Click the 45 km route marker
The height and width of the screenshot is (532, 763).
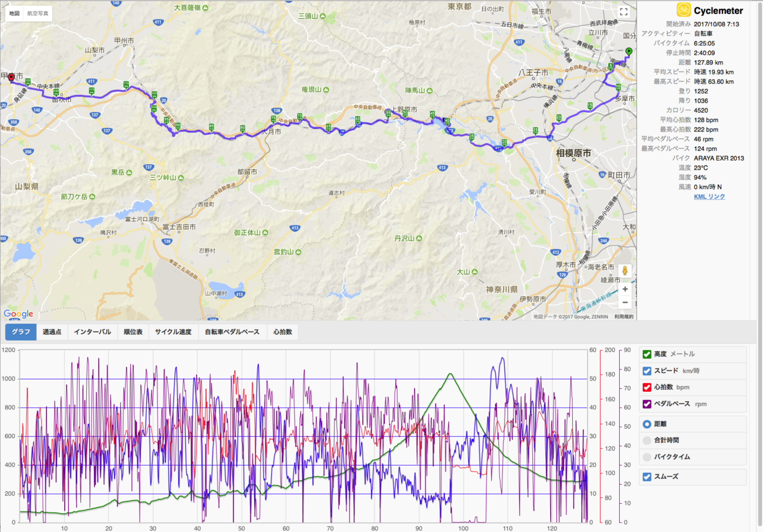point(433,114)
